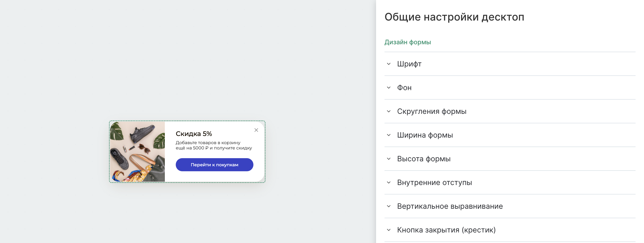Select the product photo inside the popup
644x243 pixels.
tap(137, 151)
